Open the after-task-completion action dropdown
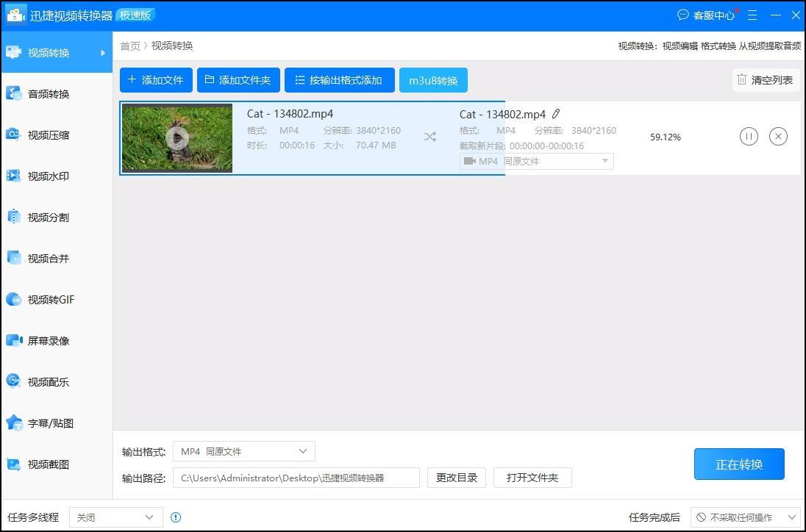 coord(746,517)
